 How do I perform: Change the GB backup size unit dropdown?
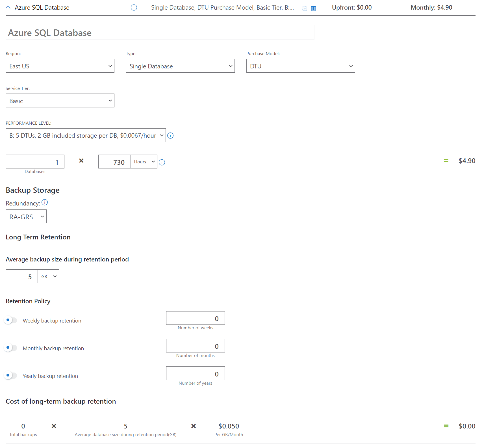pos(48,276)
